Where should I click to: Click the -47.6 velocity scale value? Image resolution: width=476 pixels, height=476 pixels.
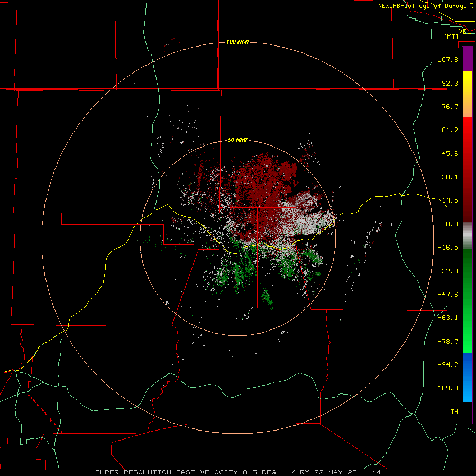448,295
